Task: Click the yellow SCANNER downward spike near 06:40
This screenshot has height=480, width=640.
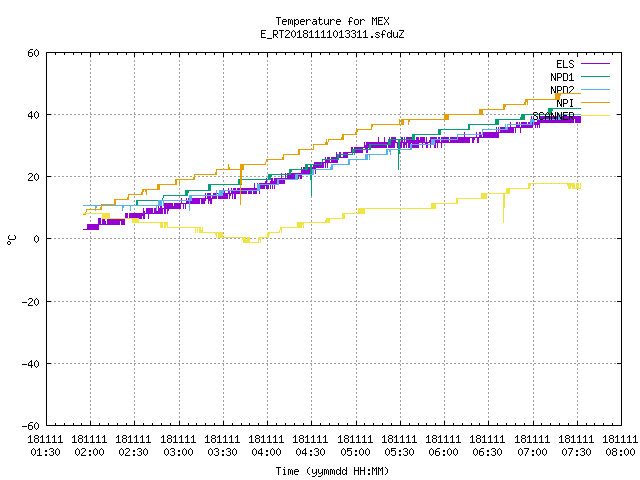Action: 504,208
